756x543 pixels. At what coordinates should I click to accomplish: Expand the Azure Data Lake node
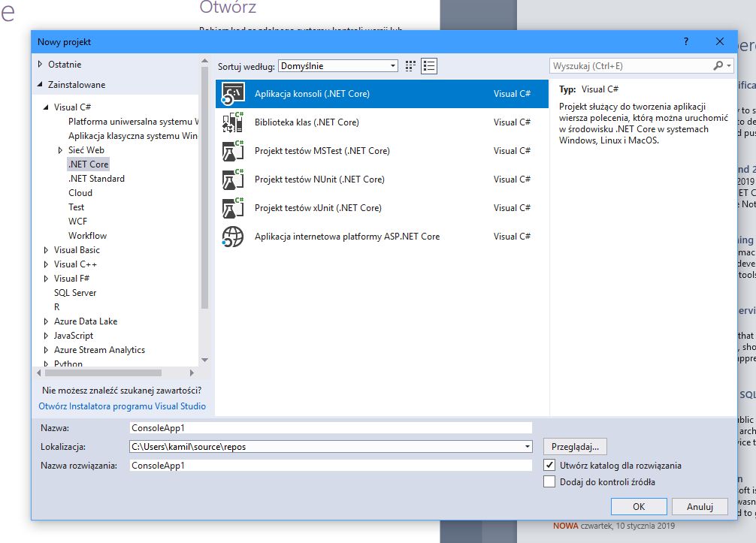(46, 321)
